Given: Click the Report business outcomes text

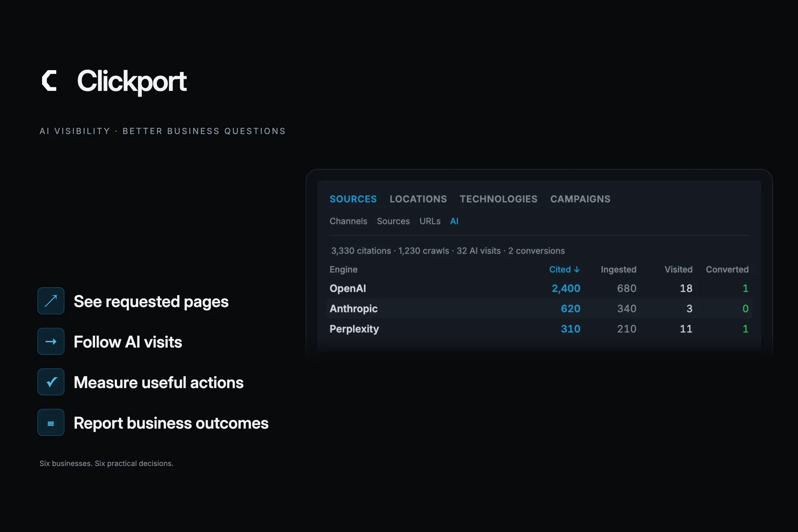Looking at the screenshot, I should coord(171,423).
